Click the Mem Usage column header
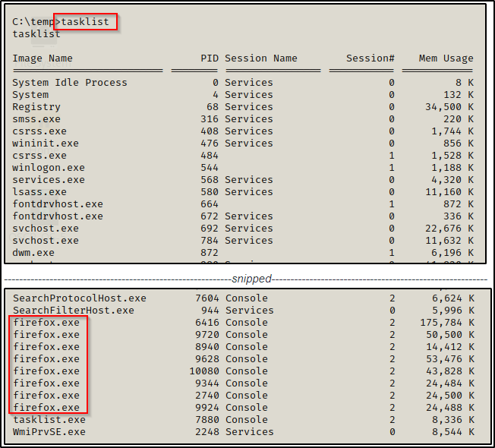This screenshot has width=495, height=448. coord(446,58)
